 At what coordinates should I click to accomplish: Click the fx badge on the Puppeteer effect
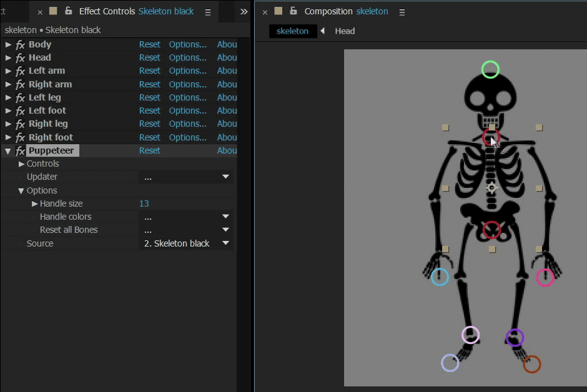point(19,150)
